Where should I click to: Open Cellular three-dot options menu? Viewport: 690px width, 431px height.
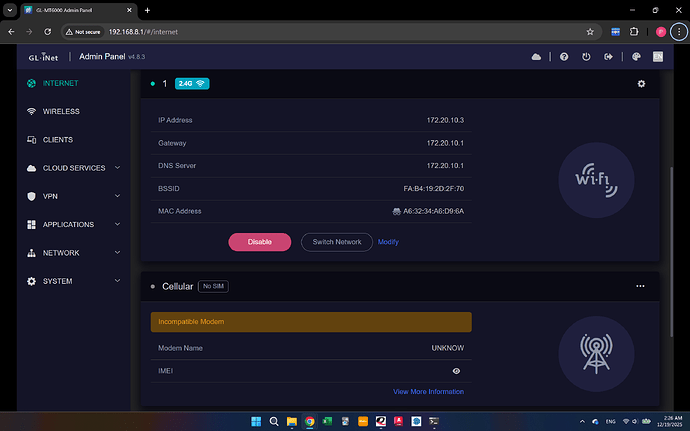coord(641,286)
